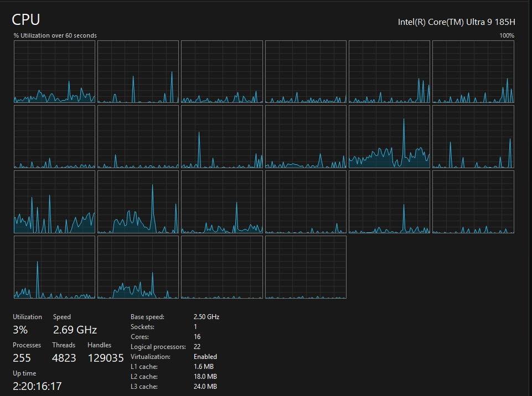Select the fourth processor graph in top row
Image resolution: width=532 pixels, height=396 pixels.
point(306,71)
